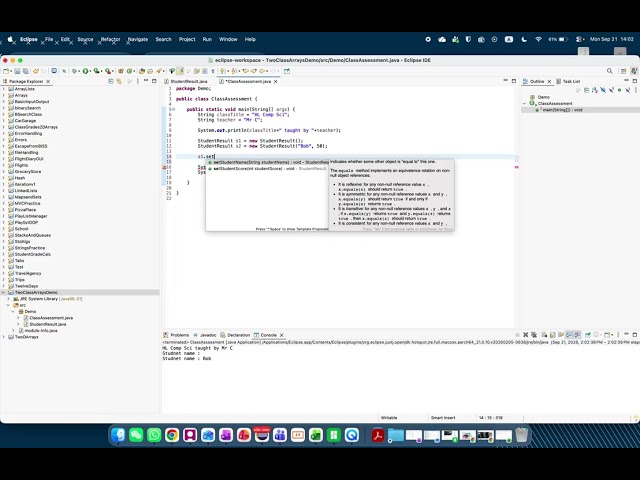Click the red error mark in overview ruler
The width and height of the screenshot is (640, 480).
click(x=516, y=167)
